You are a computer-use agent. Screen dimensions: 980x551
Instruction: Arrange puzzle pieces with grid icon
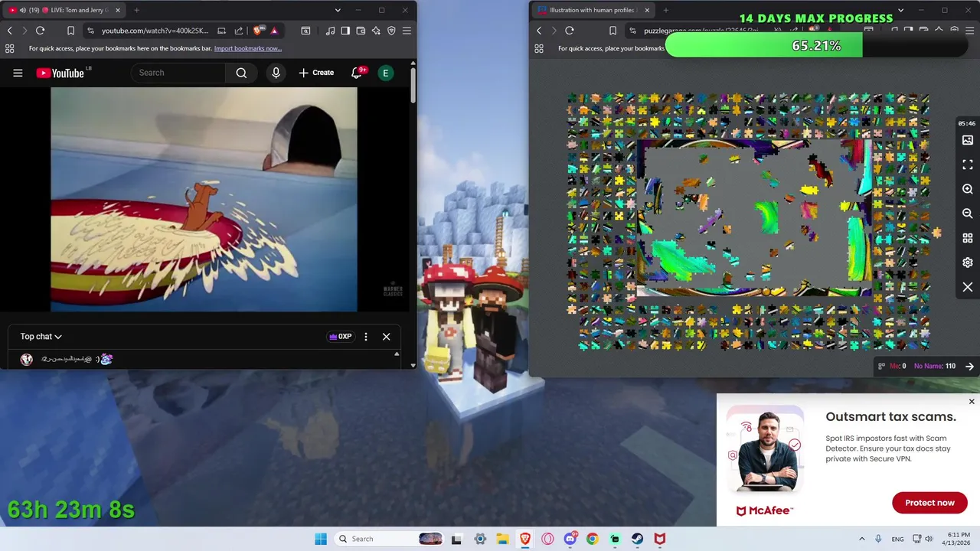(968, 238)
